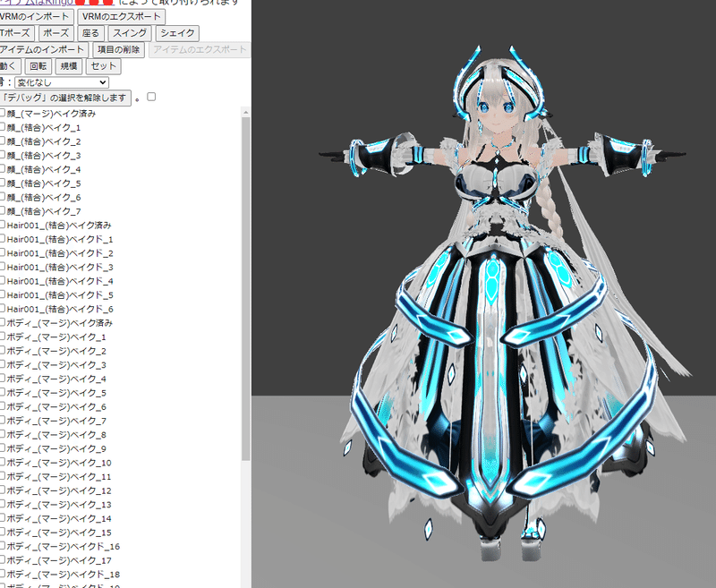Image resolution: width=716 pixels, height=588 pixels.
Task: Open the 変化なし bone dropdown
Action: pyautogui.click(x=62, y=82)
